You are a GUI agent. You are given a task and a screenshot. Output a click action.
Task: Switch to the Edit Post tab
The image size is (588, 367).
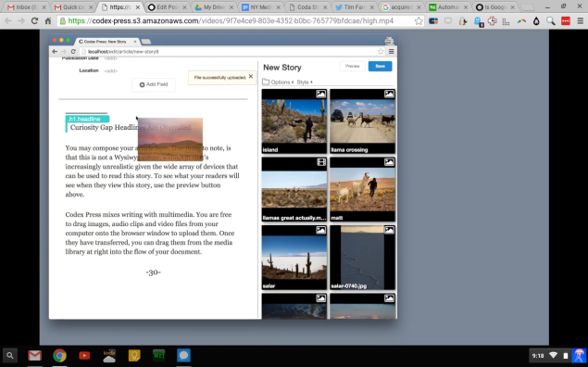click(167, 7)
